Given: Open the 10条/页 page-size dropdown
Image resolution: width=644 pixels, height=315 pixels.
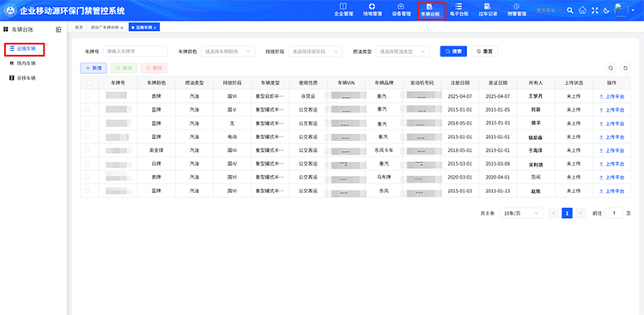Looking at the screenshot, I should coord(521,213).
